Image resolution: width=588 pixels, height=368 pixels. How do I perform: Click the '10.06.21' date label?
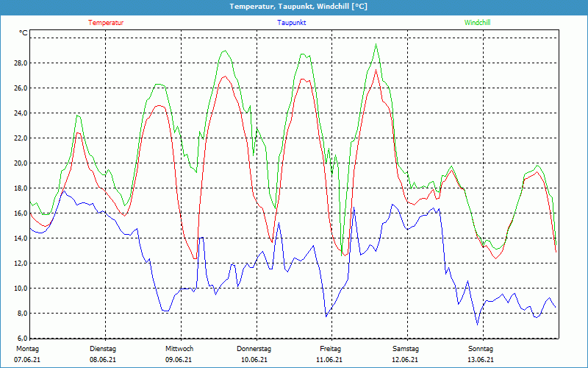click(x=254, y=360)
